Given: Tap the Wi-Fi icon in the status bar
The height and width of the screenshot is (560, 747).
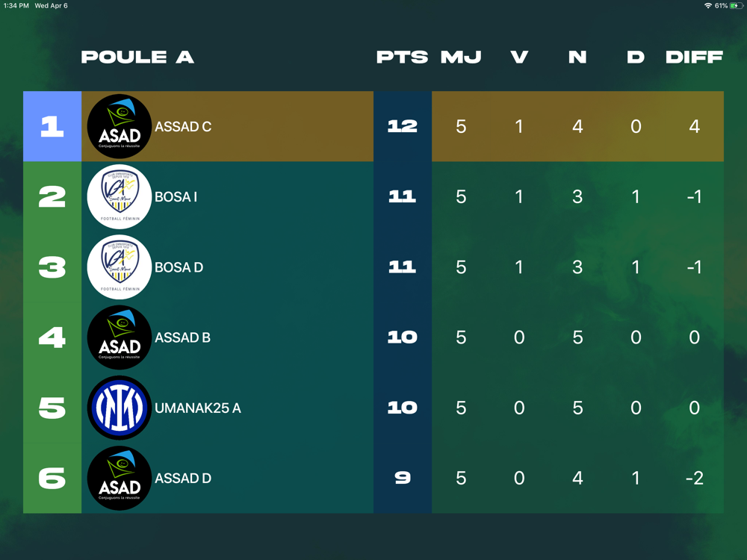Looking at the screenshot, I should [708, 6].
